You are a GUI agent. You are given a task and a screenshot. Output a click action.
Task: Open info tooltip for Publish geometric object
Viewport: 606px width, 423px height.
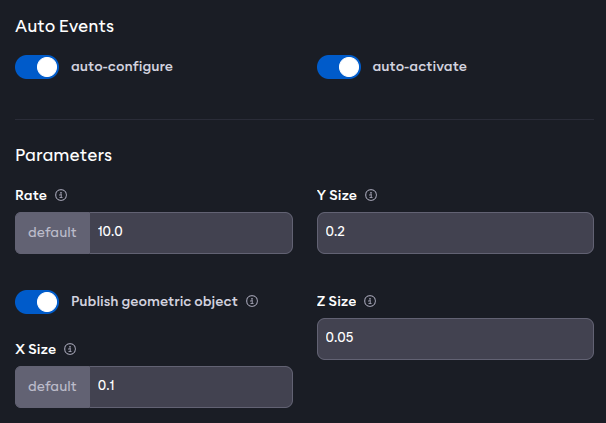(252, 301)
